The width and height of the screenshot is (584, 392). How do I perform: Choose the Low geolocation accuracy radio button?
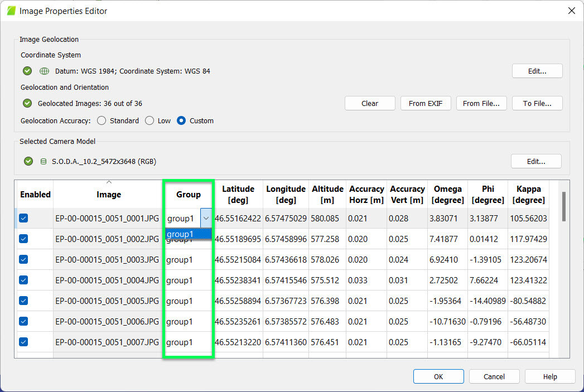coord(149,120)
